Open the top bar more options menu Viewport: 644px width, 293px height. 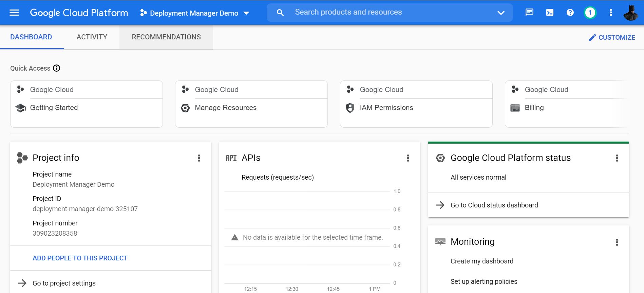coord(611,13)
